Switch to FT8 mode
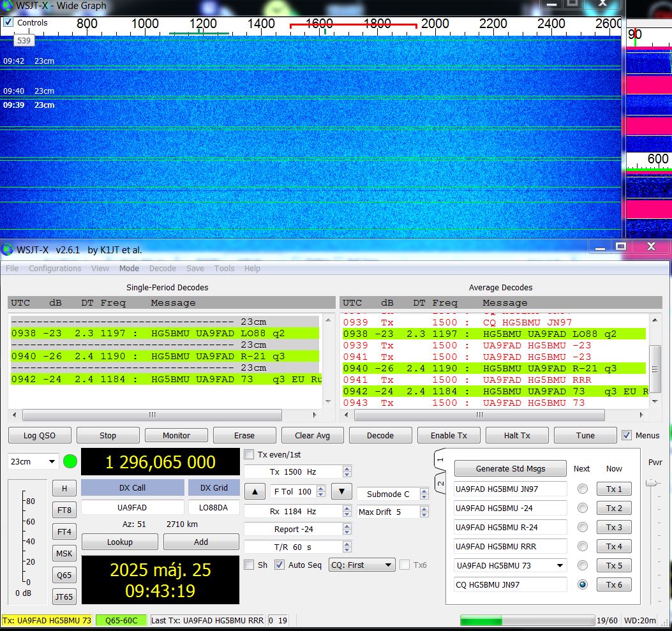The image size is (672, 631). (x=64, y=510)
